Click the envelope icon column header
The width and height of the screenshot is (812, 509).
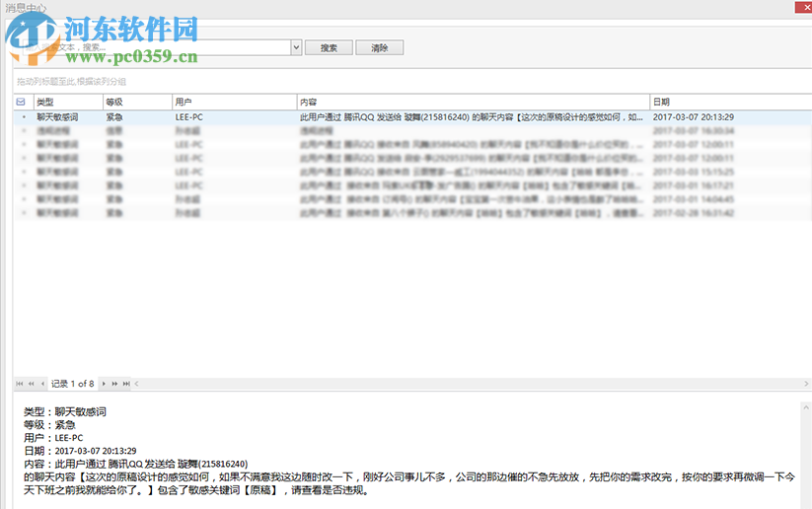[x=21, y=102]
